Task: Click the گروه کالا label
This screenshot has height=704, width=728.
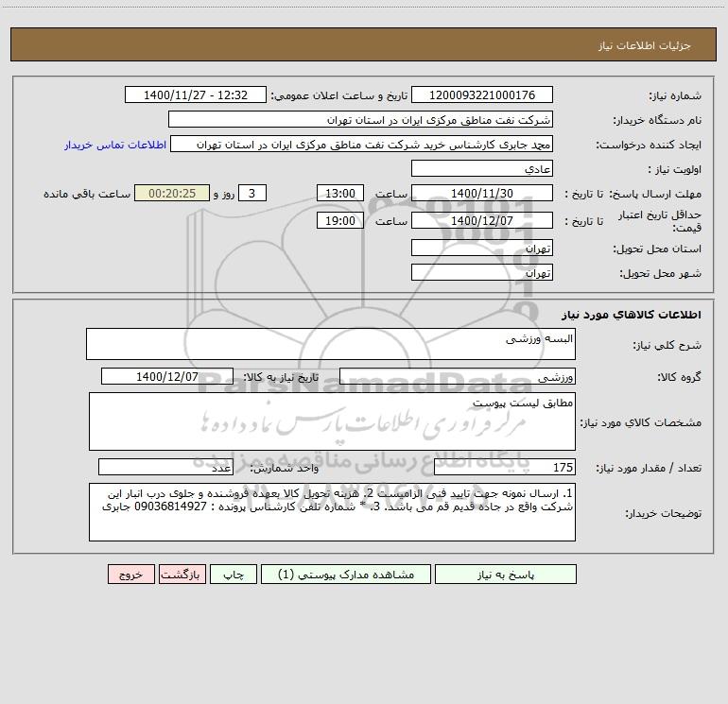Action: pos(679,377)
